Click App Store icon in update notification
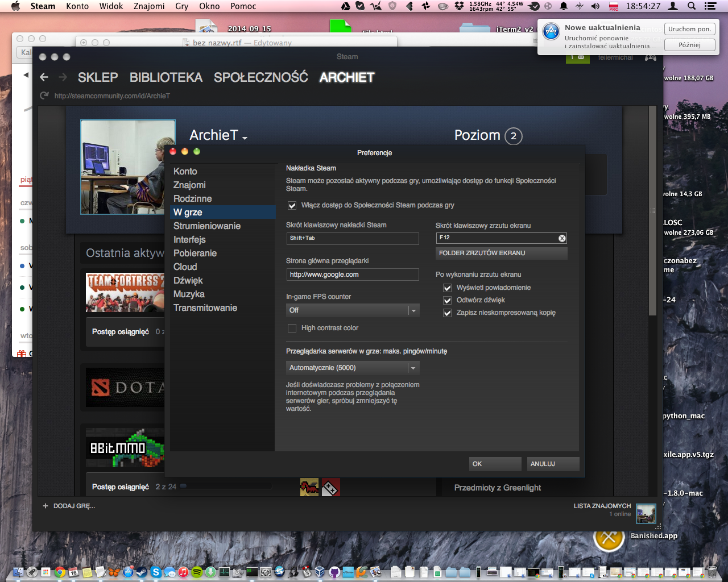Image resolution: width=728 pixels, height=582 pixels. (x=551, y=31)
